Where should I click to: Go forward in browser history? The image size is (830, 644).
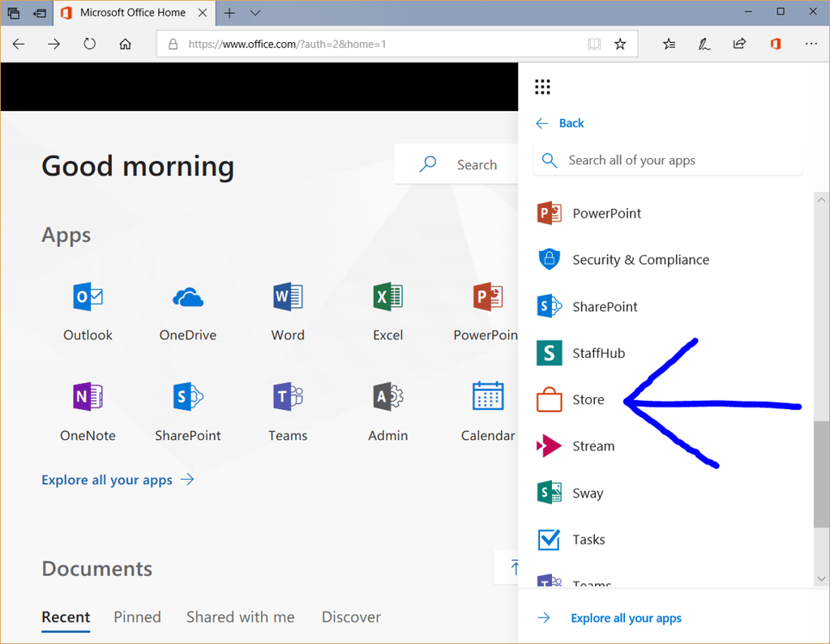[54, 44]
